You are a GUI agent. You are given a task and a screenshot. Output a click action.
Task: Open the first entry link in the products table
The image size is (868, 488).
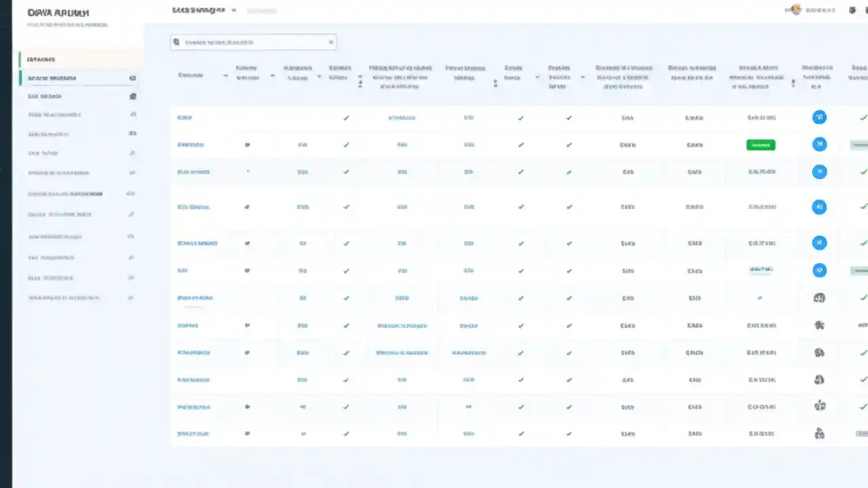click(184, 117)
